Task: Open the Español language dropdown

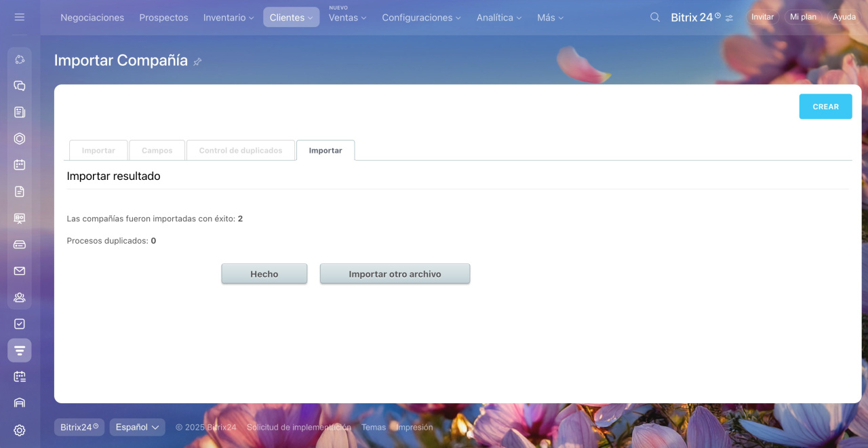Action: pos(138,427)
